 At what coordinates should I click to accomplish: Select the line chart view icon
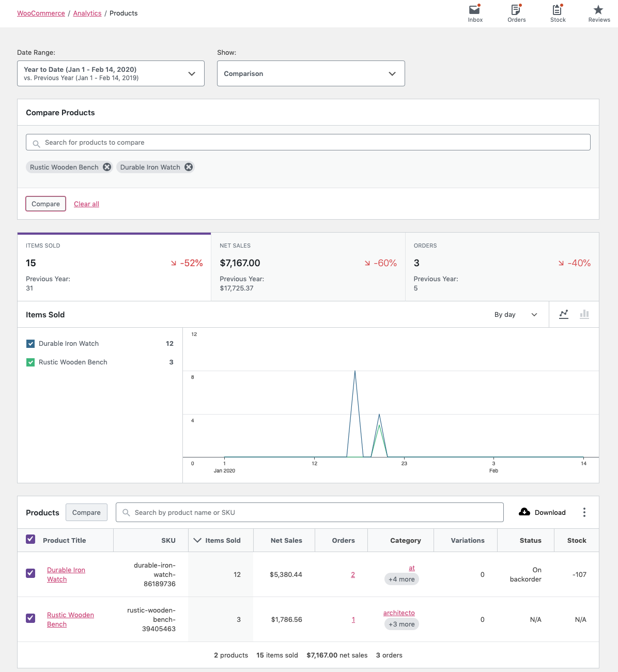(x=564, y=314)
